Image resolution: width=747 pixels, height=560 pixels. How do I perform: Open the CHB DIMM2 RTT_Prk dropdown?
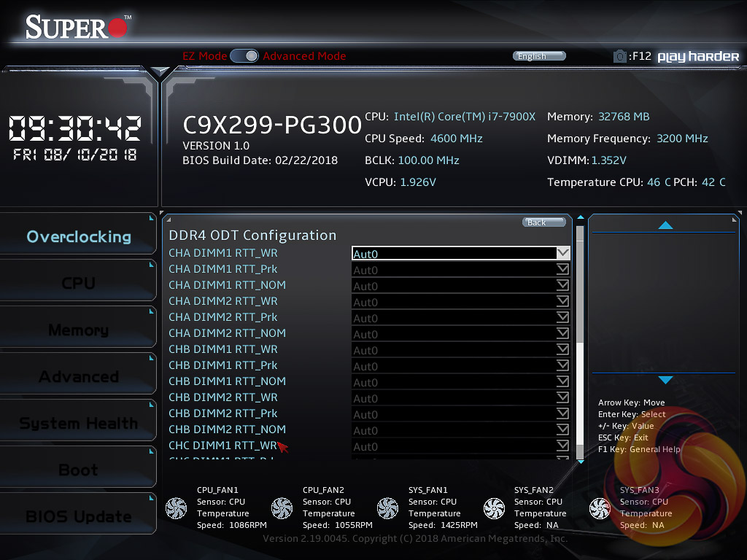(x=460, y=414)
